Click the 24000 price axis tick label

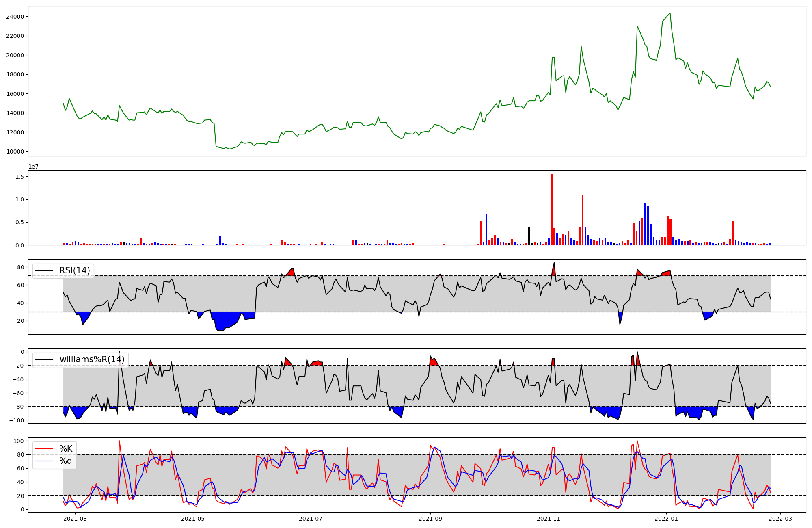(x=15, y=17)
